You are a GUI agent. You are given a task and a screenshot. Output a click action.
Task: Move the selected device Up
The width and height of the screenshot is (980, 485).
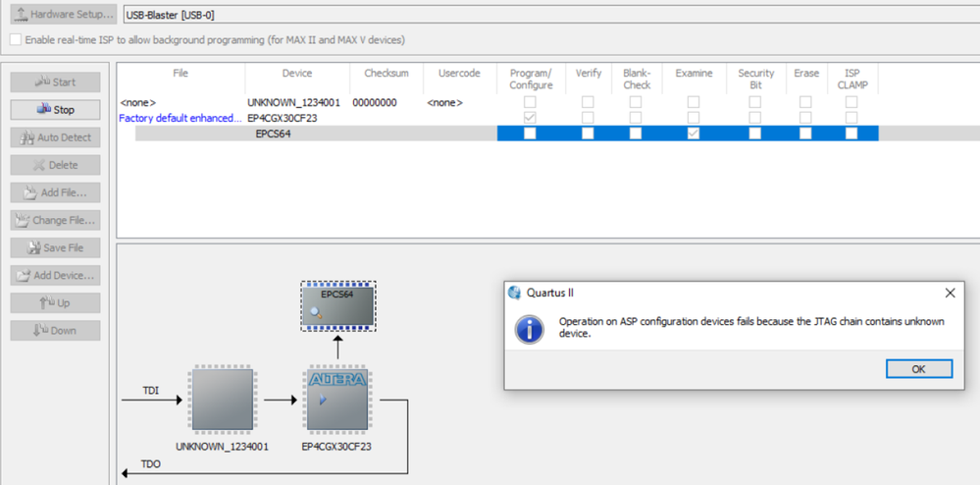point(55,302)
